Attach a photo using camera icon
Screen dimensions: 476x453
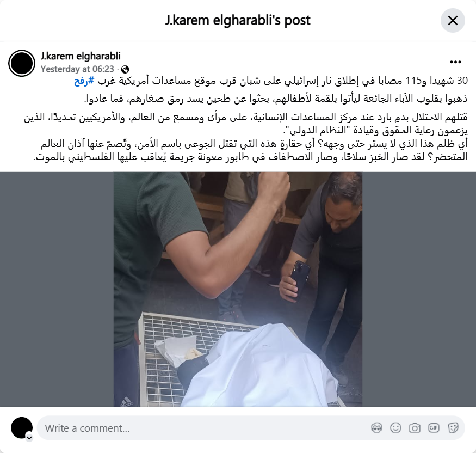point(415,428)
